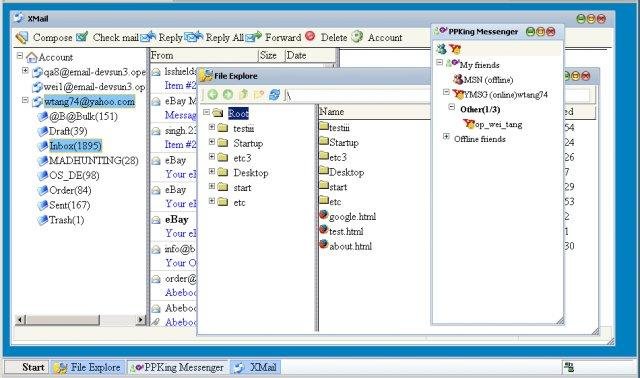This screenshot has height=378, width=640.
Task: Select the test.html file icon
Action: pyautogui.click(x=324, y=230)
